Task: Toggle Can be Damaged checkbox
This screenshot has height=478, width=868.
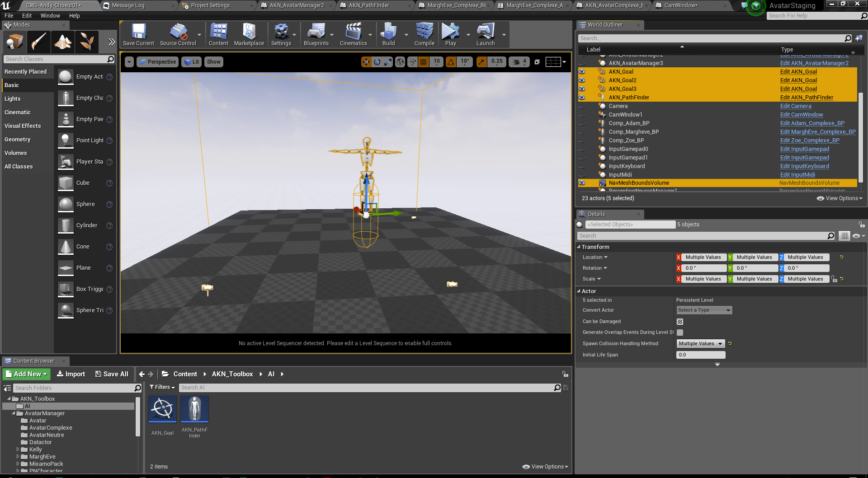Action: [680, 322]
